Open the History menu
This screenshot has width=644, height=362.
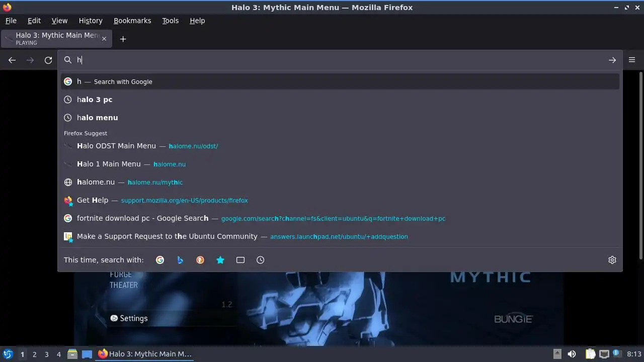coord(91,21)
